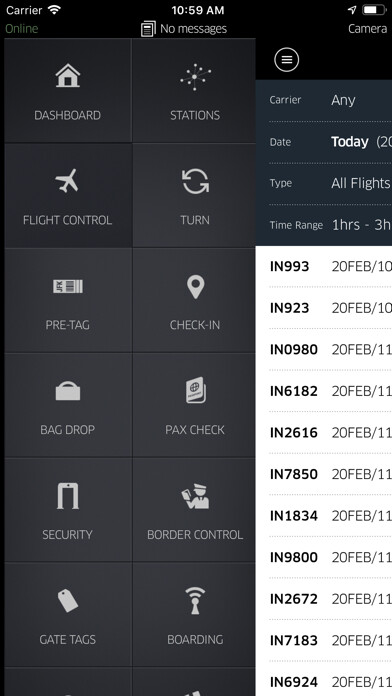The image size is (392, 696).
Task: Open the Type filter showing All Flights
Action: pyautogui.click(x=324, y=183)
